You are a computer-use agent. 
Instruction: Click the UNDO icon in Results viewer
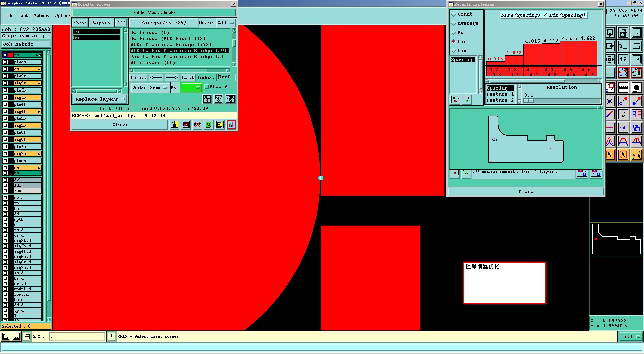(x=230, y=99)
